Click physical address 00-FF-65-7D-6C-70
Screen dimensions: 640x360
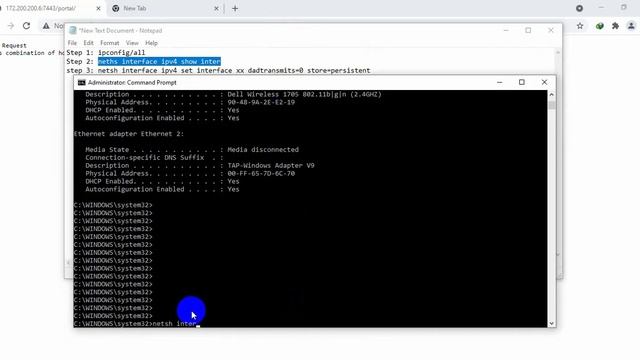(261, 173)
